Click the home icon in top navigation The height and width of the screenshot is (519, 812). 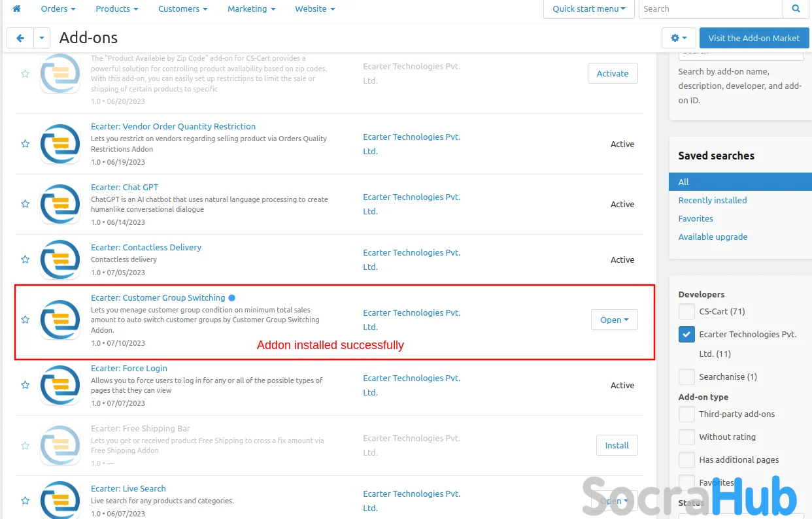[16, 8]
